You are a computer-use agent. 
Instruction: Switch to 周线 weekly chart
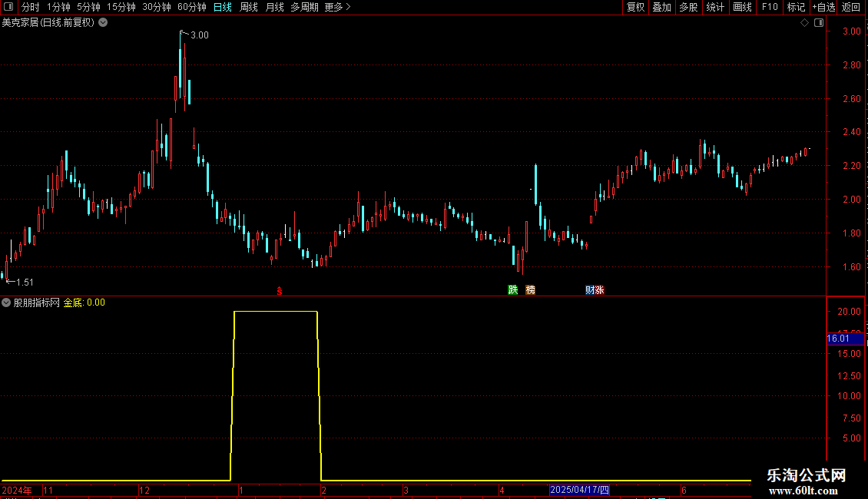249,7
